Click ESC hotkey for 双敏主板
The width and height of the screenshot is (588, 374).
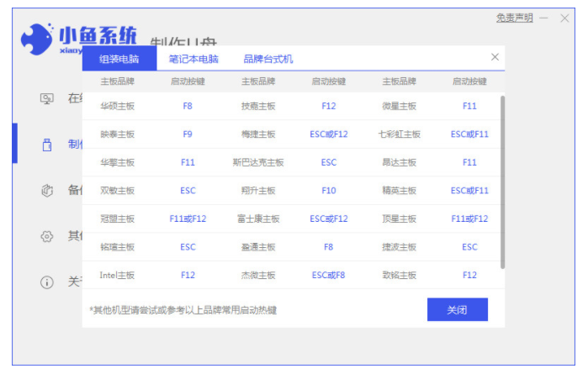tap(188, 191)
